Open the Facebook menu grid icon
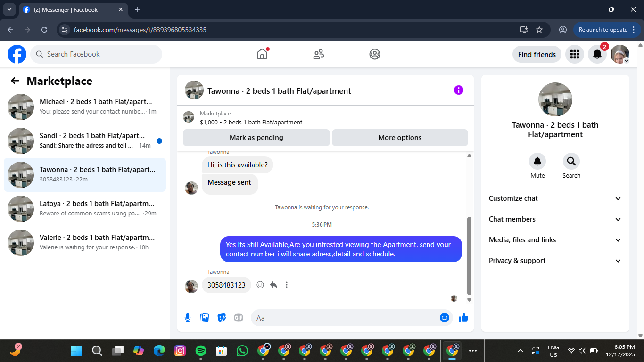The image size is (644, 362). (x=575, y=54)
